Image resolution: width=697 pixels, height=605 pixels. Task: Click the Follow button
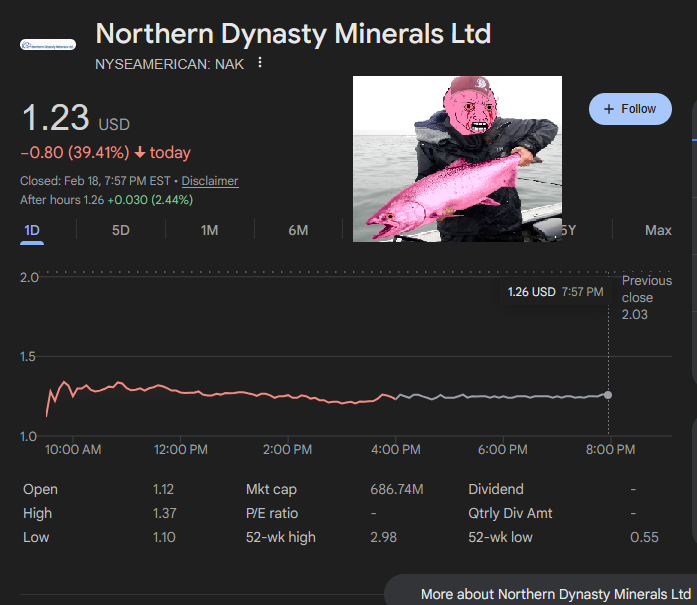(x=630, y=109)
